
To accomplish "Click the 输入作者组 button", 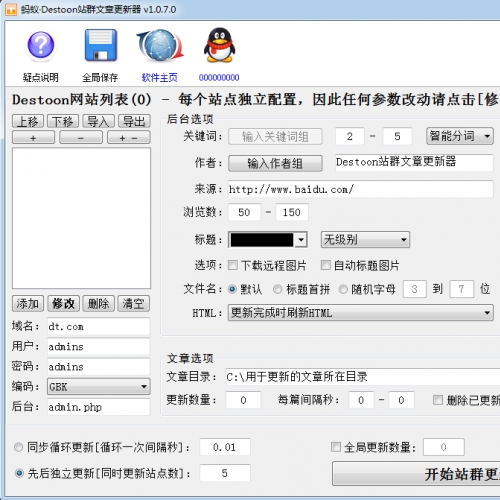I will [275, 163].
